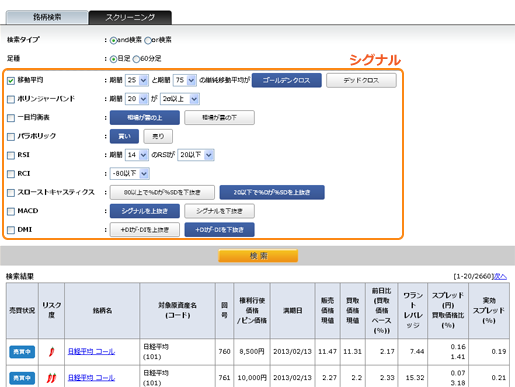Screen dimensions: 515x387
Task: Click the 実効スプレッド column header
Action: pyautogui.click(x=489, y=311)
